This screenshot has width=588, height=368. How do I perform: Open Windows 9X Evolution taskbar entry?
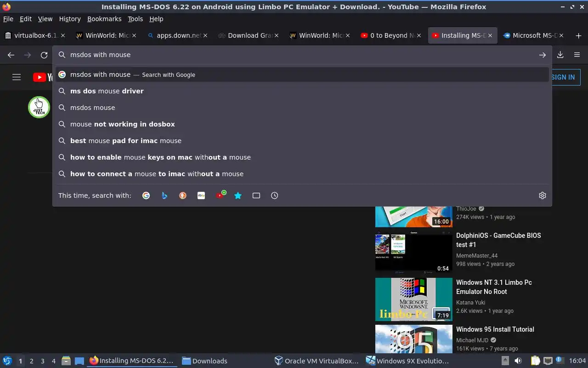coord(408,361)
